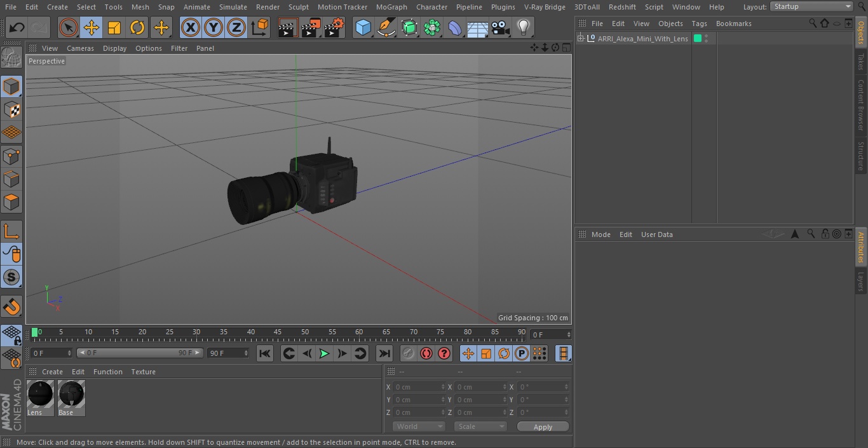Switch the coordinate system icon
This screenshot has width=868, height=448.
[x=260, y=27]
